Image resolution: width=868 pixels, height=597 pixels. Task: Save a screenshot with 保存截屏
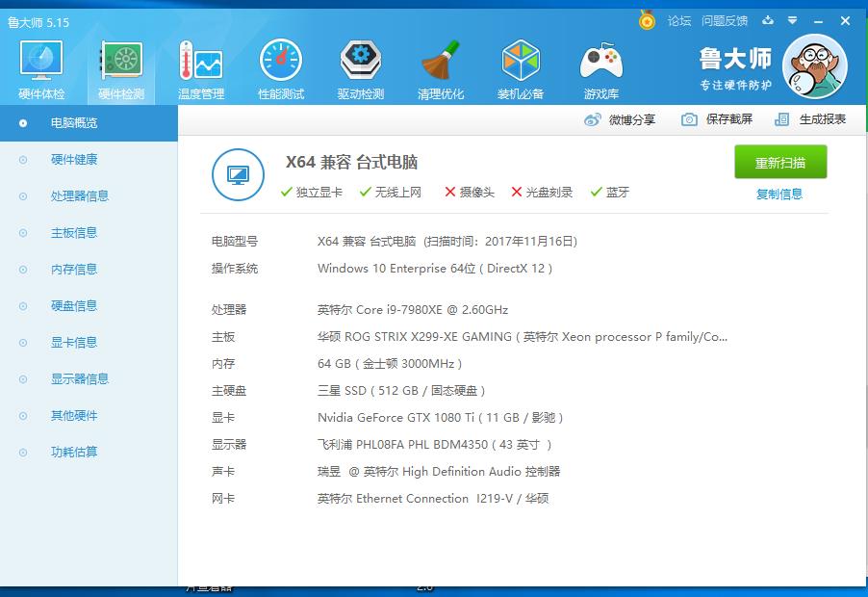(717, 119)
